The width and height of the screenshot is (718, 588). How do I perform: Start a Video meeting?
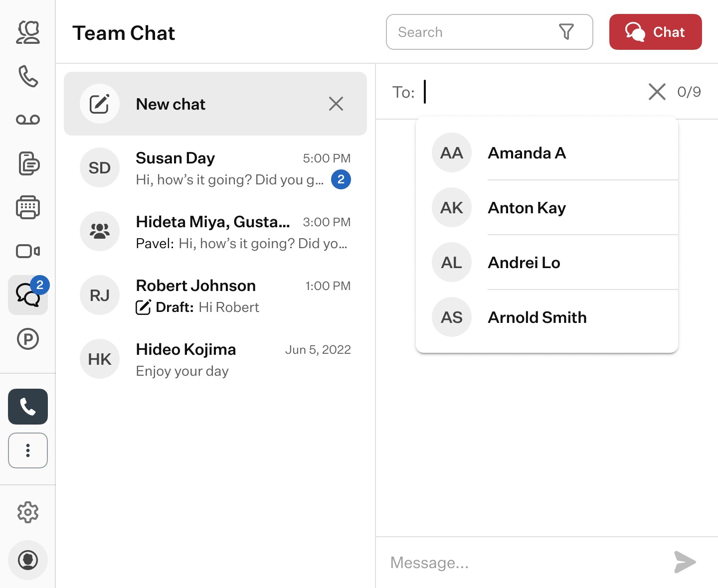(28, 251)
